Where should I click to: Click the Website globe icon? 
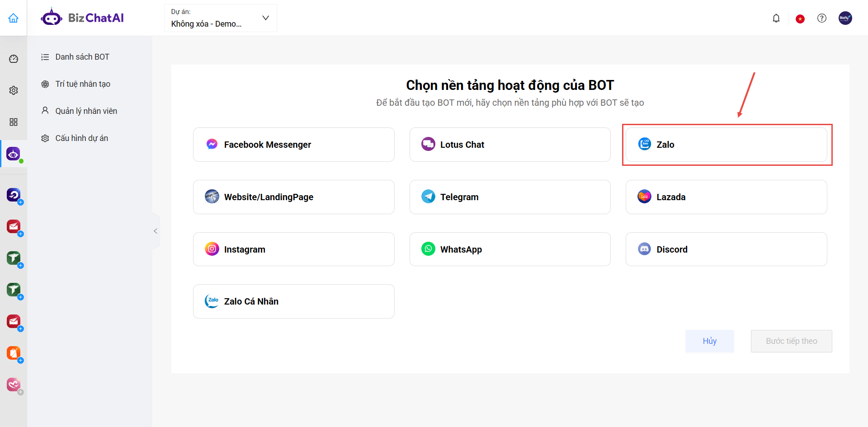[212, 197]
